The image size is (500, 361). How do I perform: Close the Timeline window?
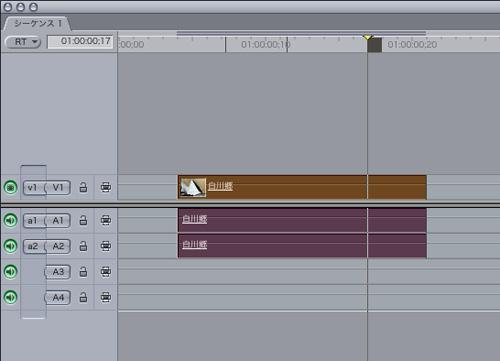click(x=8, y=7)
